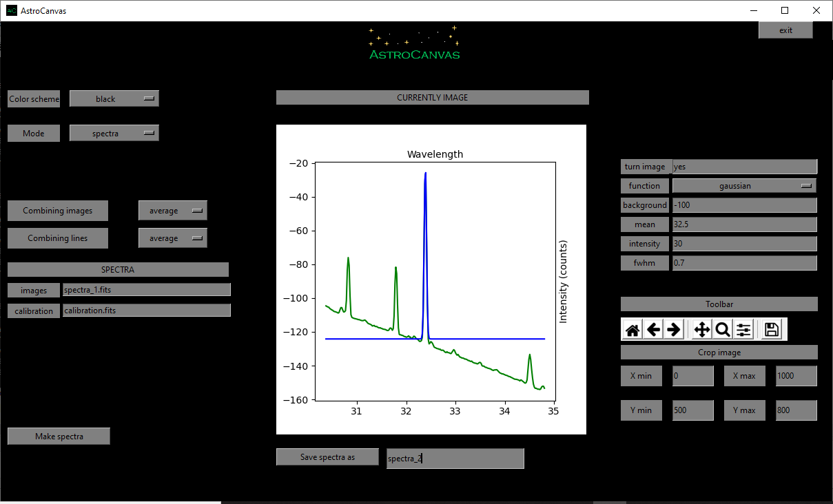The width and height of the screenshot is (833, 504).
Task: Focus the intensity field containing 30
Action: tap(745, 243)
